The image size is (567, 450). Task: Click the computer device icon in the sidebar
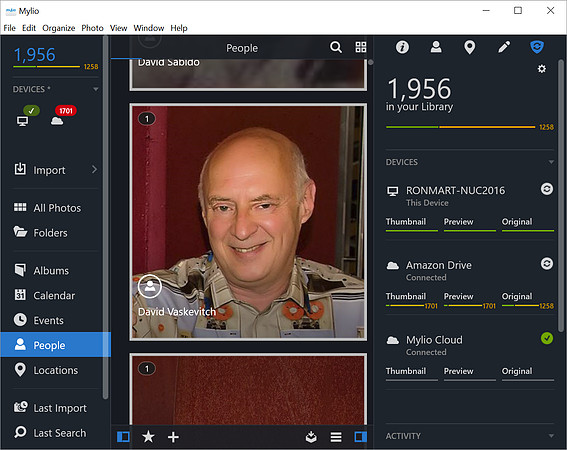(x=22, y=121)
